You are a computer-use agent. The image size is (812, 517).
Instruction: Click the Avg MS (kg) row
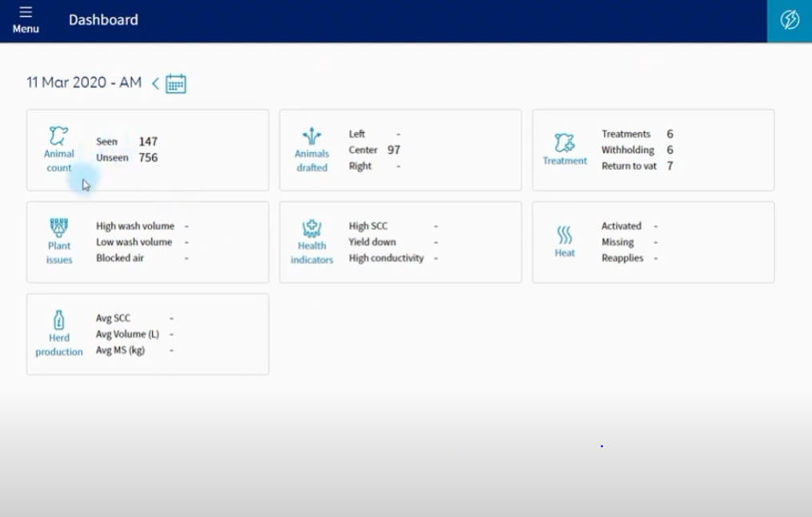(135, 350)
